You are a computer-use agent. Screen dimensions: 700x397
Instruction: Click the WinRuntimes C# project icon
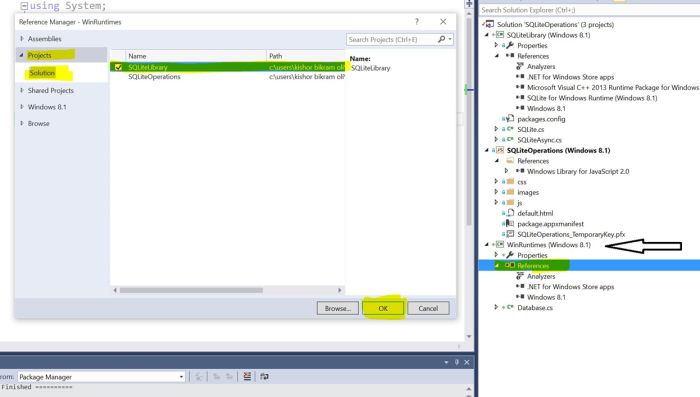tap(500, 244)
